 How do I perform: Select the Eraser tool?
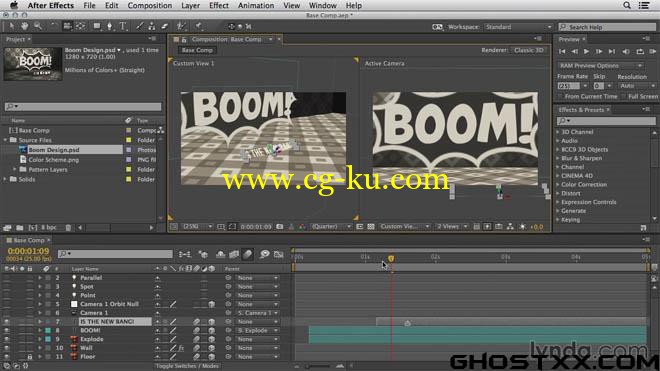coord(164,27)
